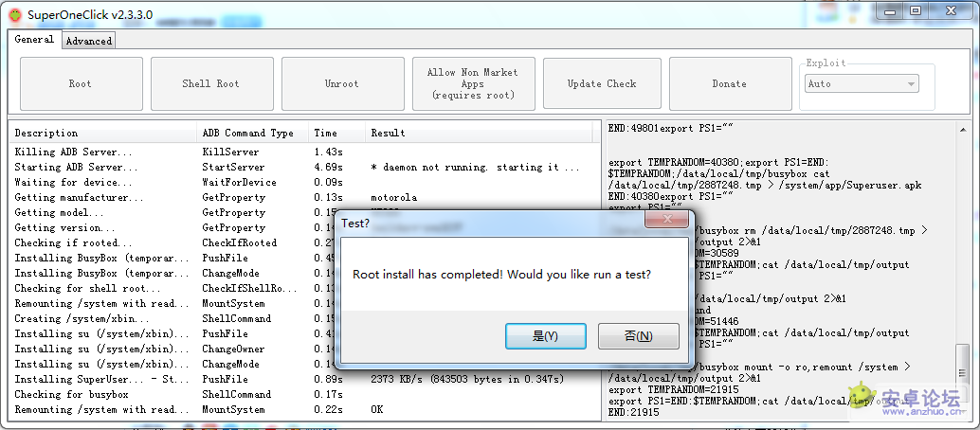Maximize the SuperOneClick window
Viewport: 980px width, 430px height.
(916, 10)
